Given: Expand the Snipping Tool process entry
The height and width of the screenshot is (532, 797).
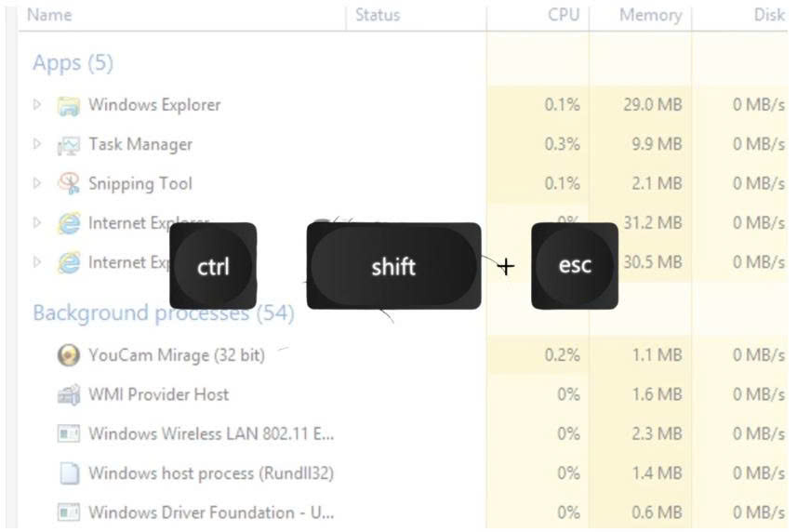Looking at the screenshot, I should 36,183.
